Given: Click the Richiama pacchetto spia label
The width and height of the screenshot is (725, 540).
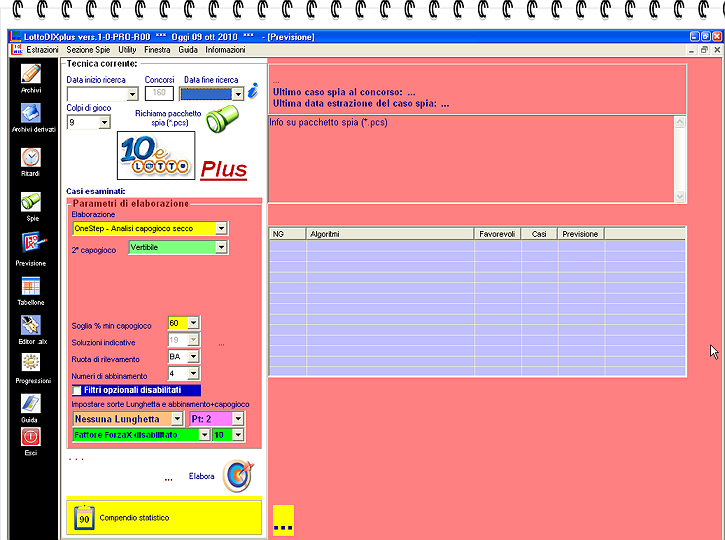Looking at the screenshot, I should point(168,118).
